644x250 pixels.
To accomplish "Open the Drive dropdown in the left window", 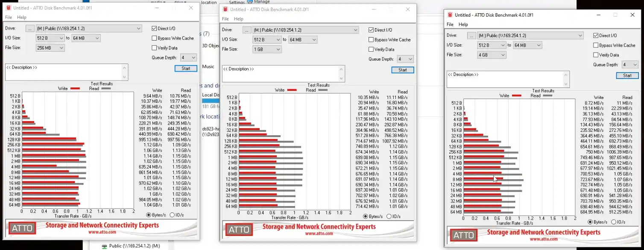I will pyautogui.click(x=89, y=29).
